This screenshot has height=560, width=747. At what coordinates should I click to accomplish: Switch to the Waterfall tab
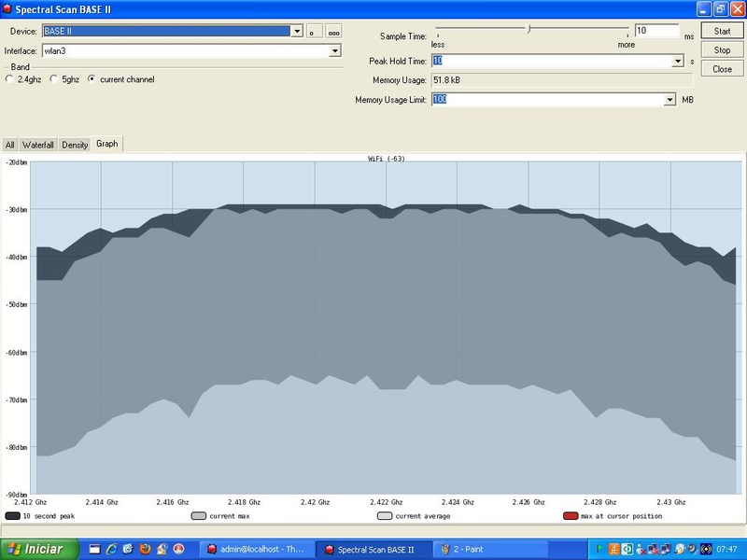click(38, 145)
